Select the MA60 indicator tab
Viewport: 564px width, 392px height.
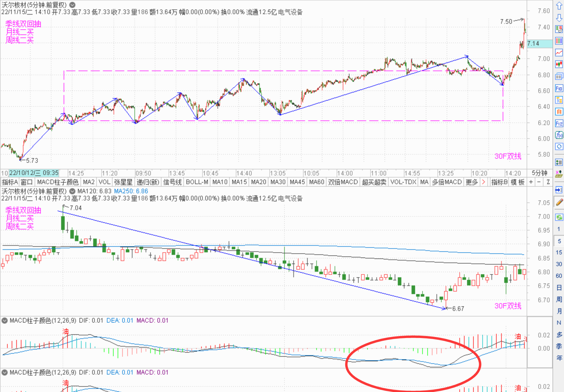(x=316, y=182)
